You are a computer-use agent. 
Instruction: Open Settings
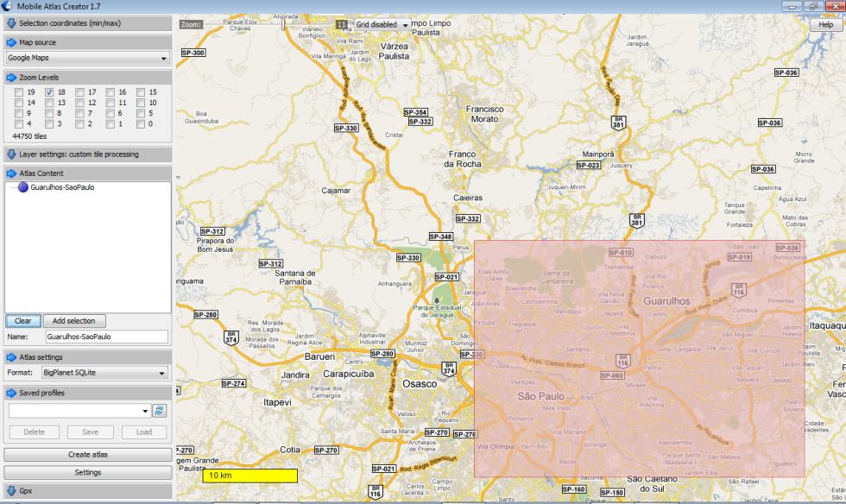click(88, 473)
